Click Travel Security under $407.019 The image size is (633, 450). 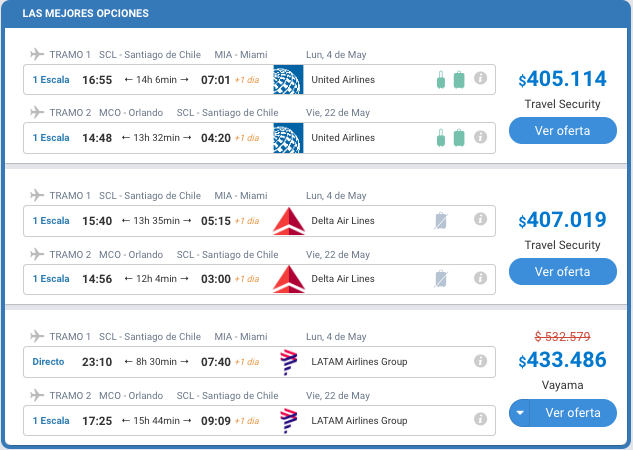pos(562,245)
